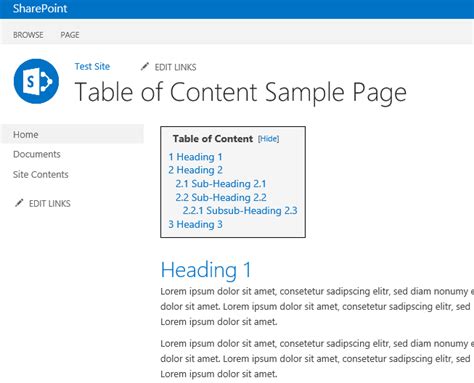The height and width of the screenshot is (383, 474).
Task: Open the BROWSE ribbon tab
Action: point(28,35)
